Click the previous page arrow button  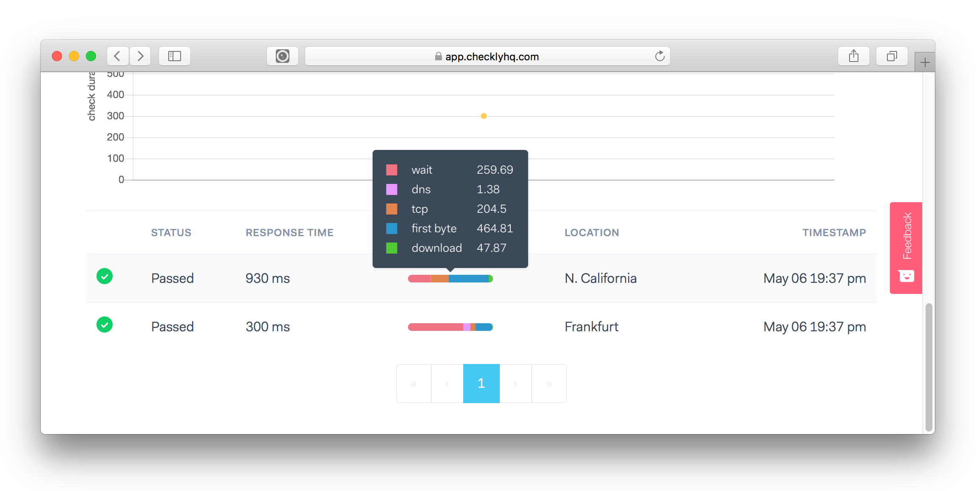coord(448,383)
